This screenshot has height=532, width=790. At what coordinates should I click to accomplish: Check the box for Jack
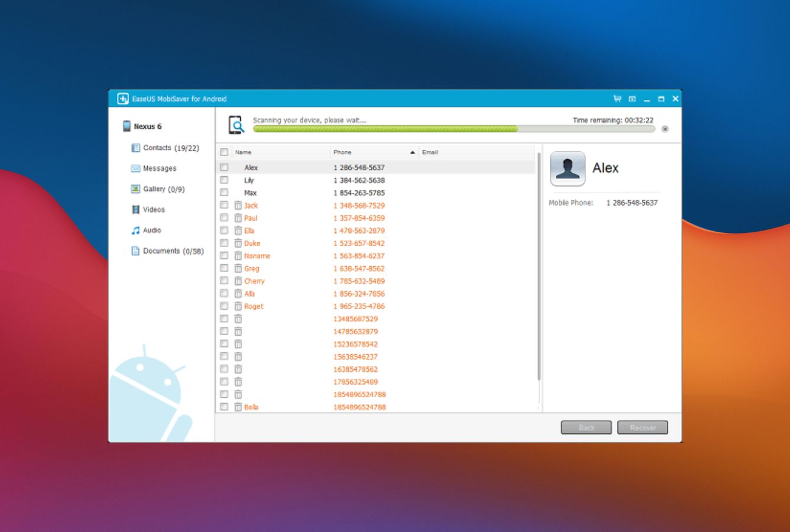(224, 205)
